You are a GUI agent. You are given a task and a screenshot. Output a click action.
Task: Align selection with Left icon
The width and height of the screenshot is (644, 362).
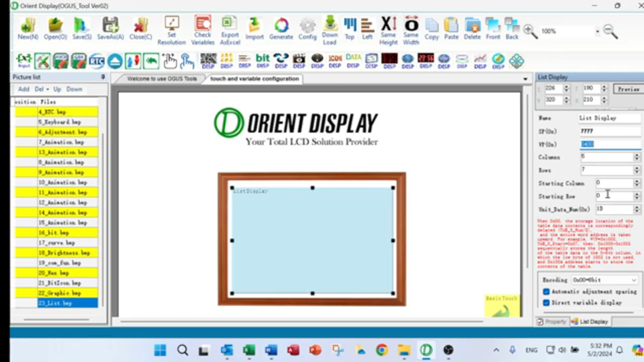[367, 29]
